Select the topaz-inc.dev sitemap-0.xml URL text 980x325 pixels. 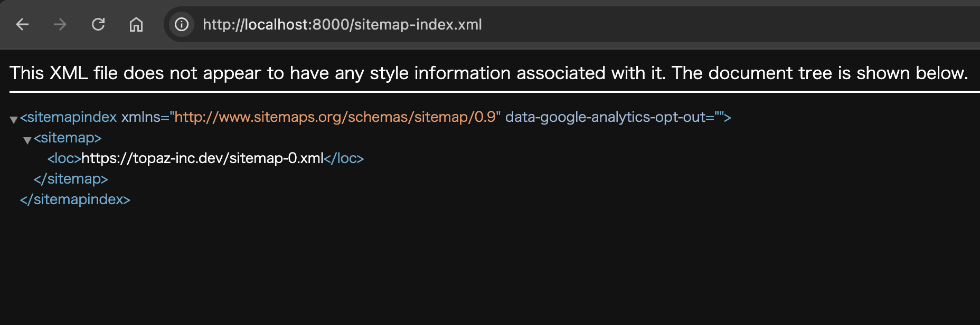pyautogui.click(x=202, y=158)
